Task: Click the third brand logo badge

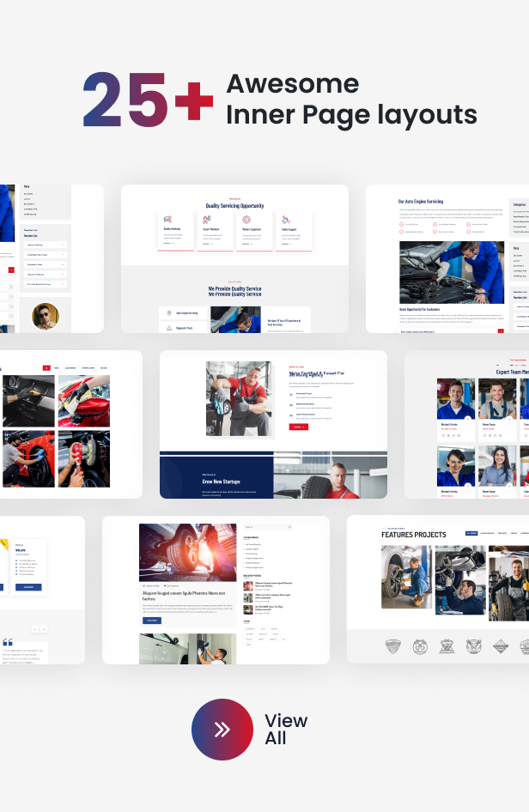Action: click(x=447, y=646)
